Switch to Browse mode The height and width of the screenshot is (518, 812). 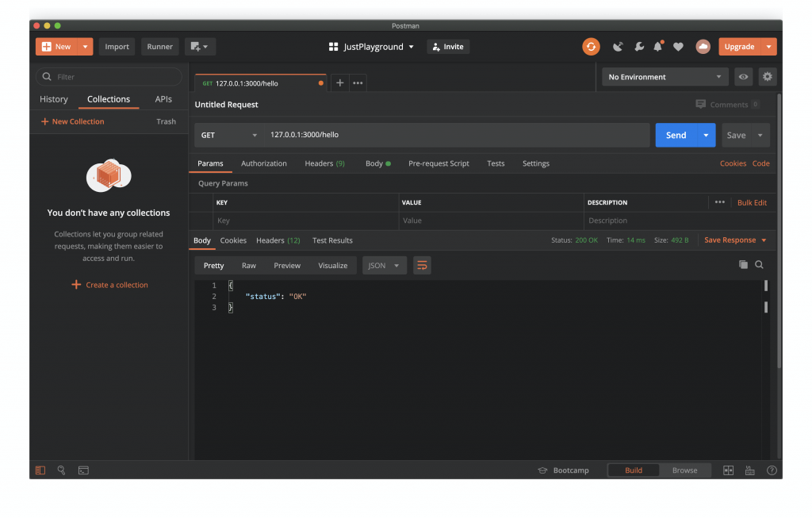click(x=684, y=470)
